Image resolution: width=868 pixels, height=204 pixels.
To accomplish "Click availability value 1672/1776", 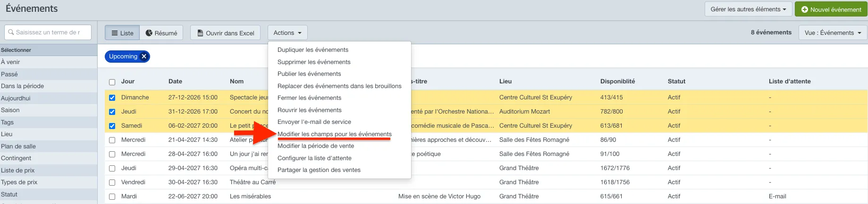I will 614,168.
